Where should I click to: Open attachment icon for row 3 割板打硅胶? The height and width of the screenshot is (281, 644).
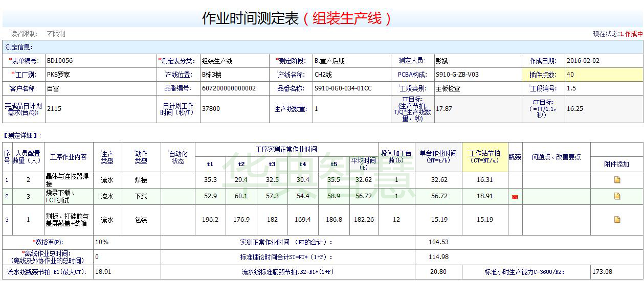[617, 220]
